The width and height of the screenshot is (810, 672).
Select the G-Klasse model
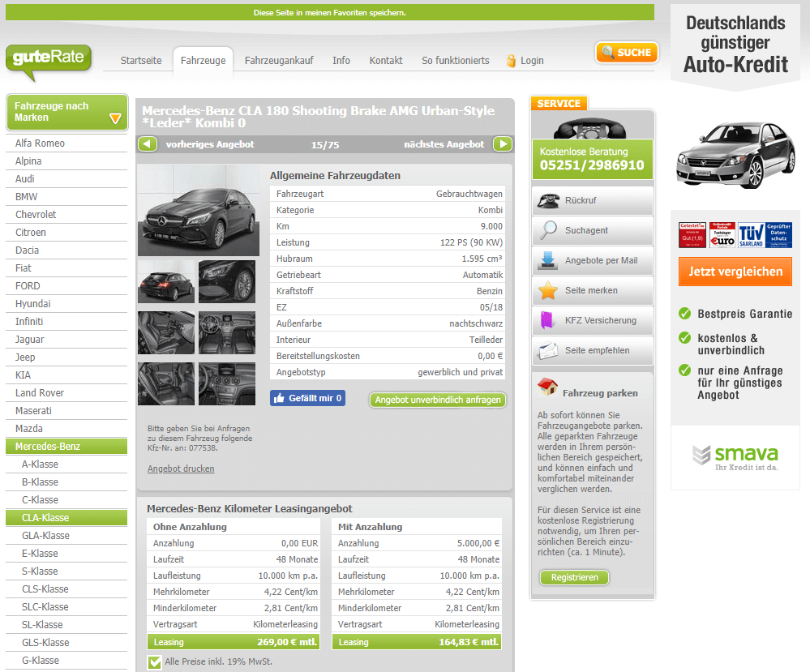point(66,660)
